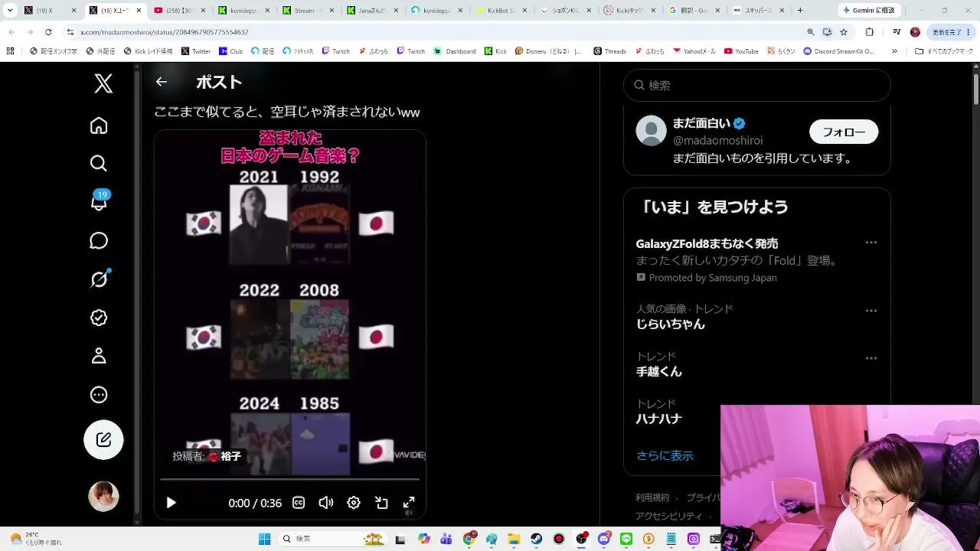Screen dimensions: 980x551
Task: Bookmark this page with star icon
Action: pyautogui.click(x=844, y=32)
